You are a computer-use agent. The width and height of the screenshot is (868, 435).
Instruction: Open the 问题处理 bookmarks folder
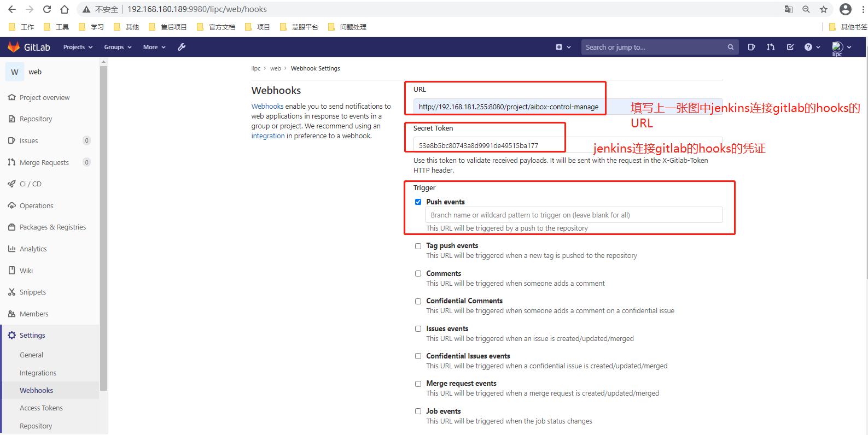click(347, 27)
